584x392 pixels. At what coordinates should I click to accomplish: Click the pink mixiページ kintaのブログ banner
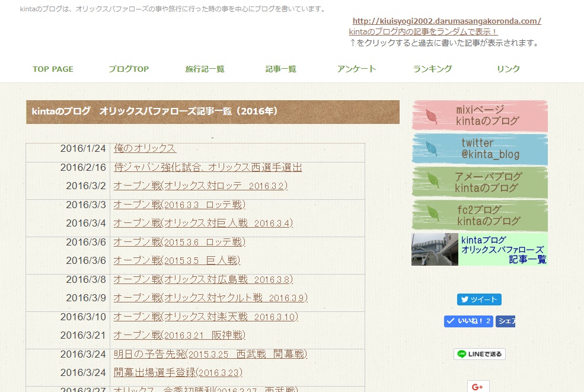click(x=480, y=116)
